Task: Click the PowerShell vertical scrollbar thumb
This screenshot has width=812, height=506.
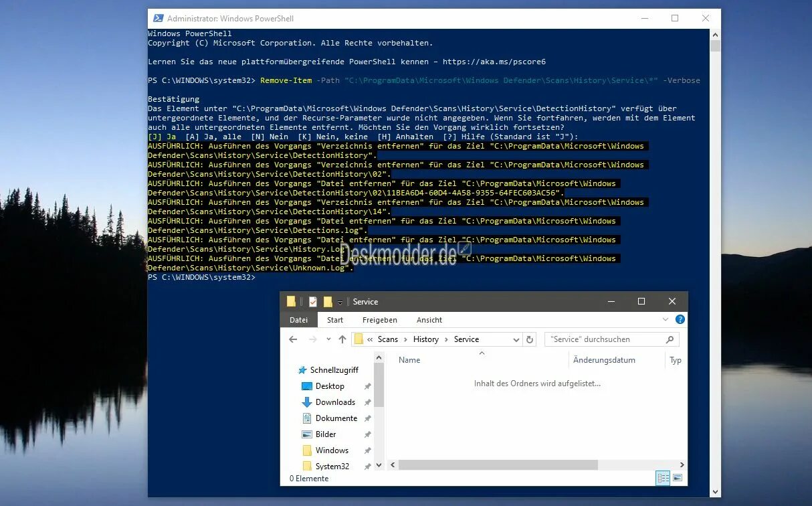Action: (715, 46)
